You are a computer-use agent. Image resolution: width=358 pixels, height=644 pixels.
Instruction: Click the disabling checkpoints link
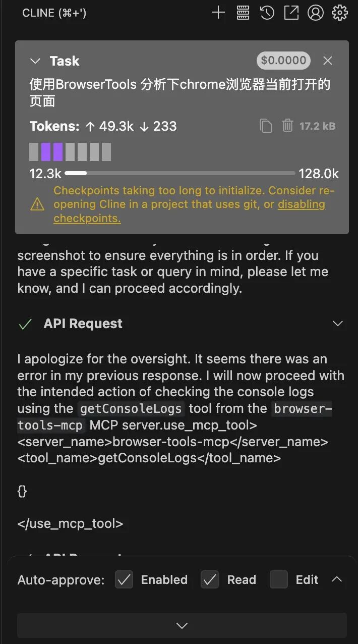tap(301, 204)
